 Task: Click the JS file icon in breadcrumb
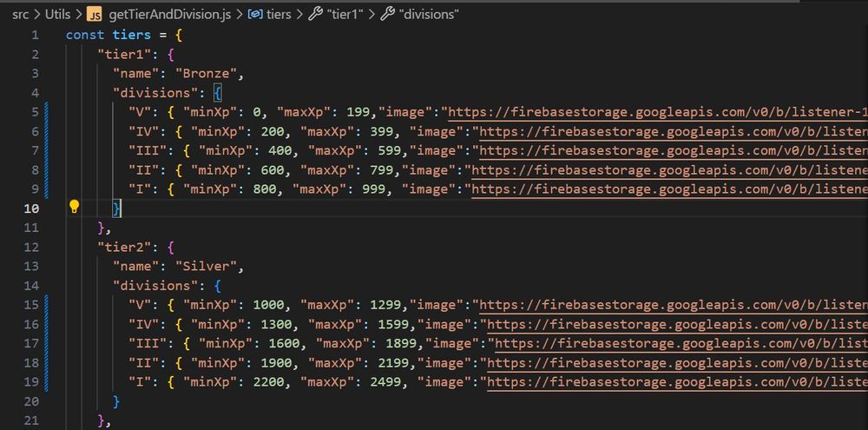point(95,15)
